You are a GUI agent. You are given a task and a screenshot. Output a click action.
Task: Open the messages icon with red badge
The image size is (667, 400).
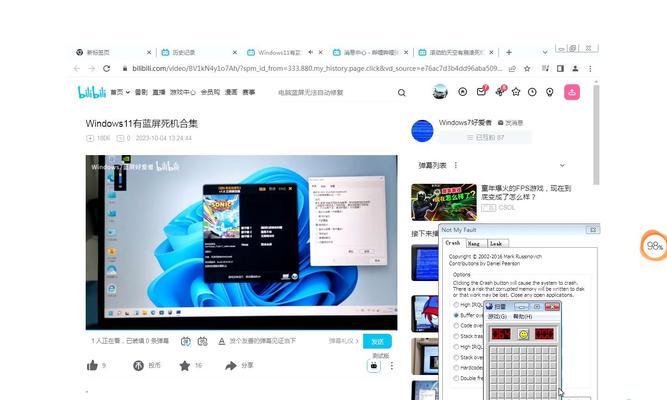[x=482, y=91]
